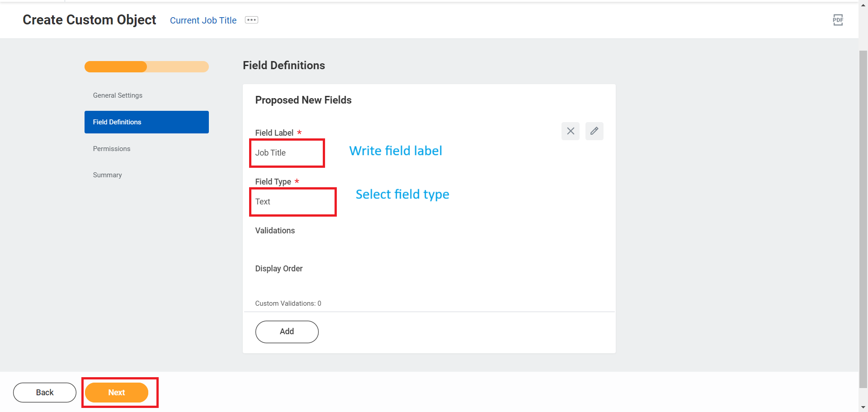Select the Field Definitions step

coord(117,122)
